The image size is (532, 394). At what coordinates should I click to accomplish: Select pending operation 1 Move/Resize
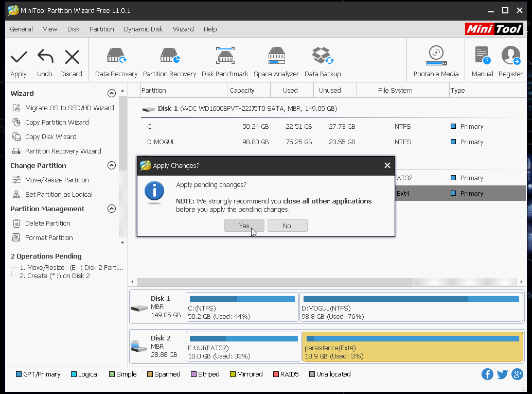71,268
